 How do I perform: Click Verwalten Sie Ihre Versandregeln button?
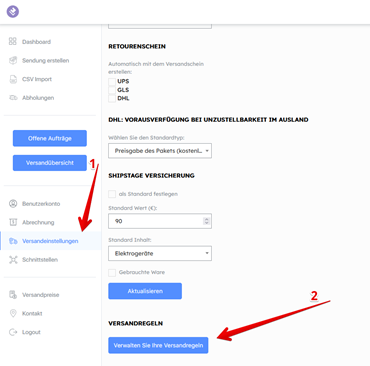pyautogui.click(x=158, y=345)
